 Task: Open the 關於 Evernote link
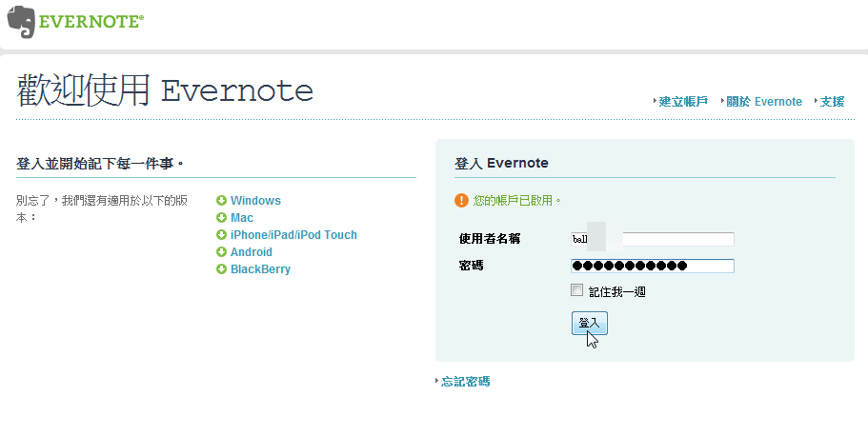pyautogui.click(x=764, y=102)
